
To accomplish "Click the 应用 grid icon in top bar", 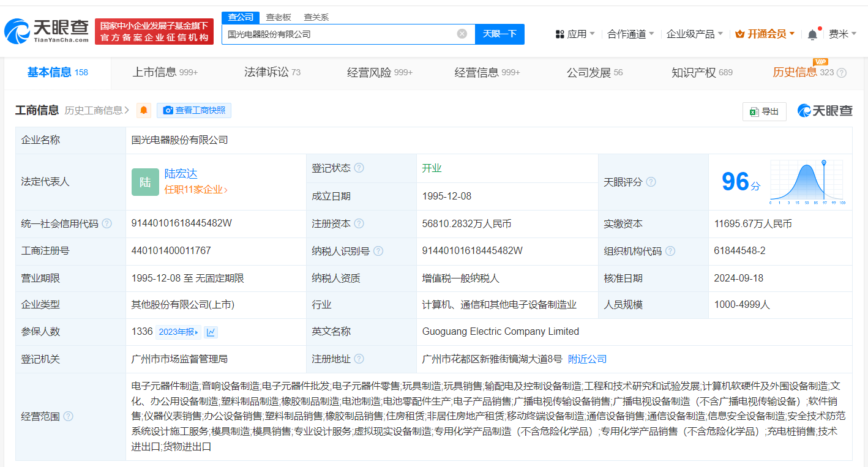I will (x=559, y=34).
